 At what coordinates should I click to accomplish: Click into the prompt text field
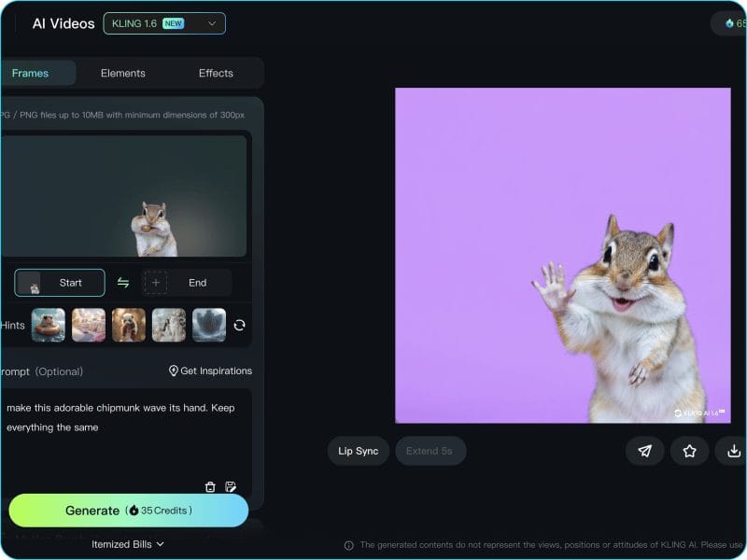tap(126, 439)
